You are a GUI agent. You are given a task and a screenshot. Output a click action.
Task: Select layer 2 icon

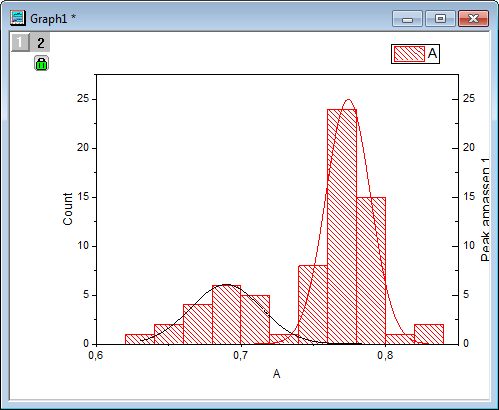point(40,42)
